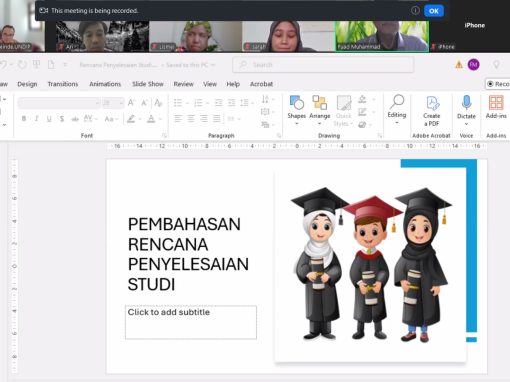
Task: Open Text Direction options
Action: (x=268, y=99)
